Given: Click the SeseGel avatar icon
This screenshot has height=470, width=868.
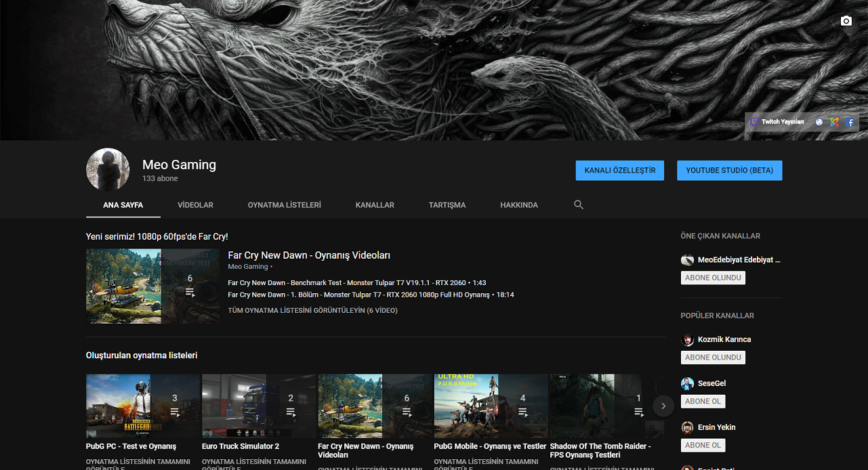Looking at the screenshot, I should tap(687, 384).
